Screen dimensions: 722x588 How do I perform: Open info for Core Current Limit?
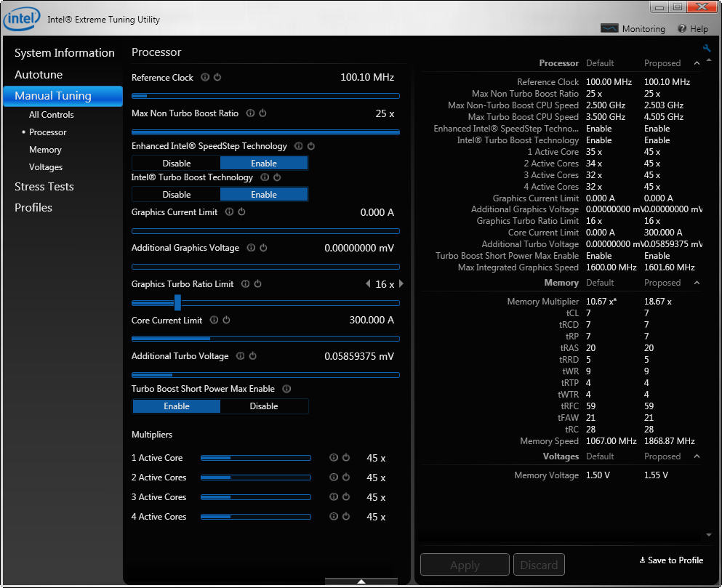coord(214,320)
